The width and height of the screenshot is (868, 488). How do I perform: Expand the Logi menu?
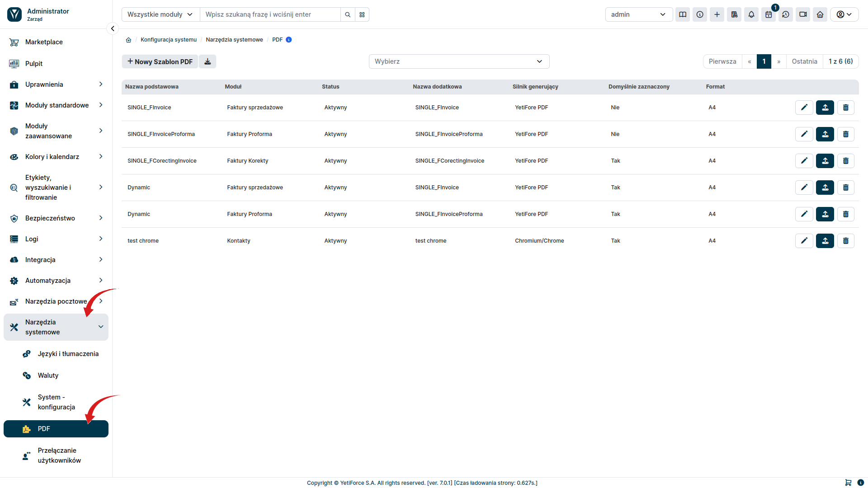(56, 239)
